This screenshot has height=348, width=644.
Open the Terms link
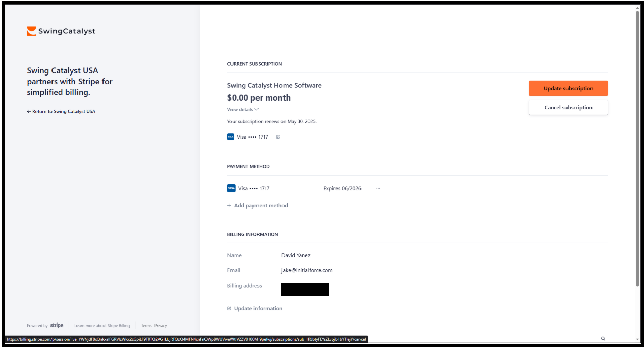point(146,325)
